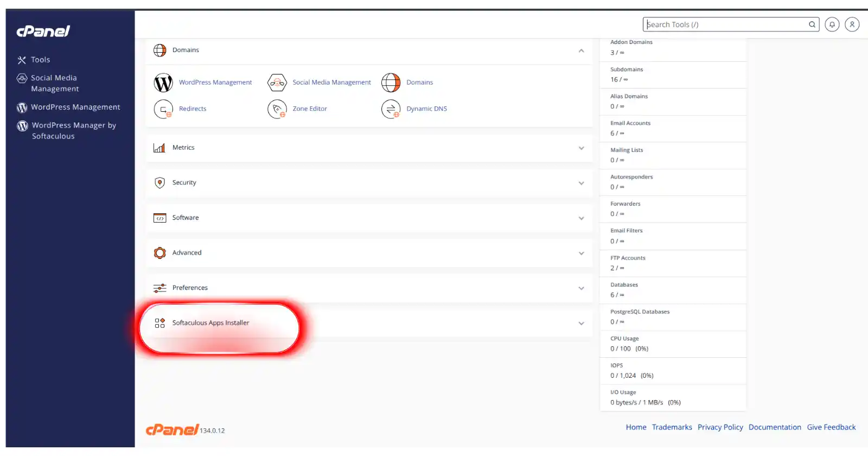Click Social Media Management hexagon icon
The width and height of the screenshot is (868, 456).
277,83
